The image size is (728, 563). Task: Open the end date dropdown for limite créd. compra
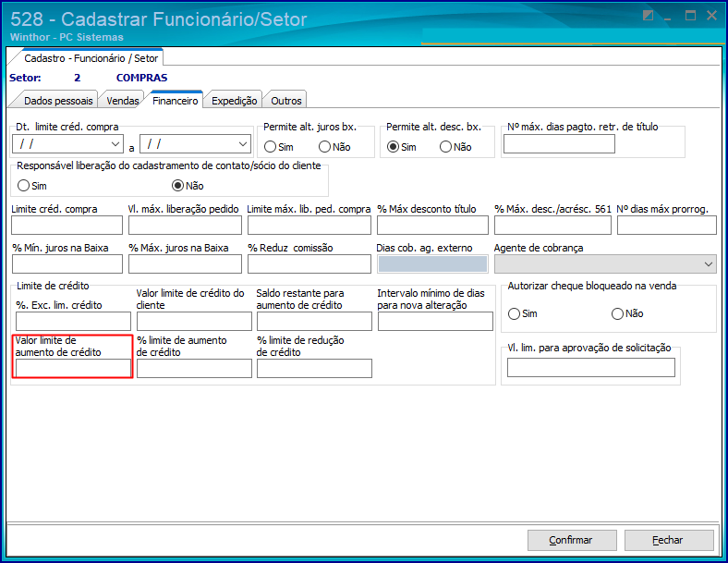pos(243,144)
